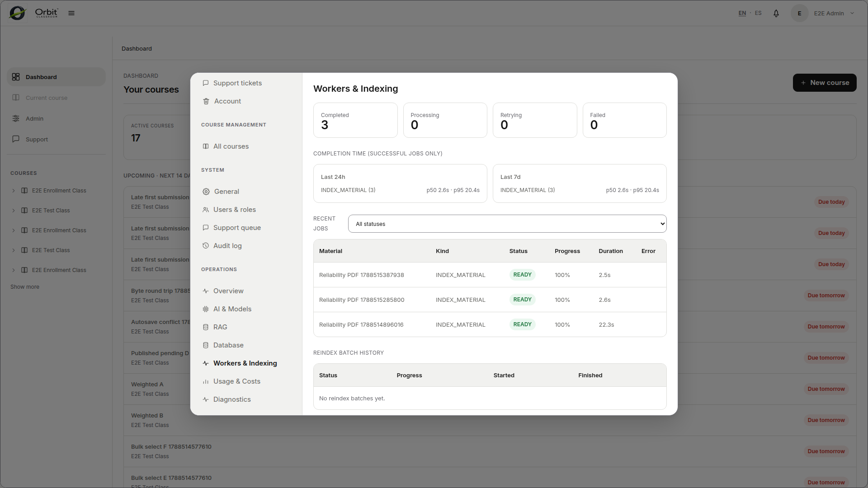Screen dimensions: 868x488
Task: Click book icon of first E2E Enrollment Class
Action: pyautogui.click(x=24, y=191)
